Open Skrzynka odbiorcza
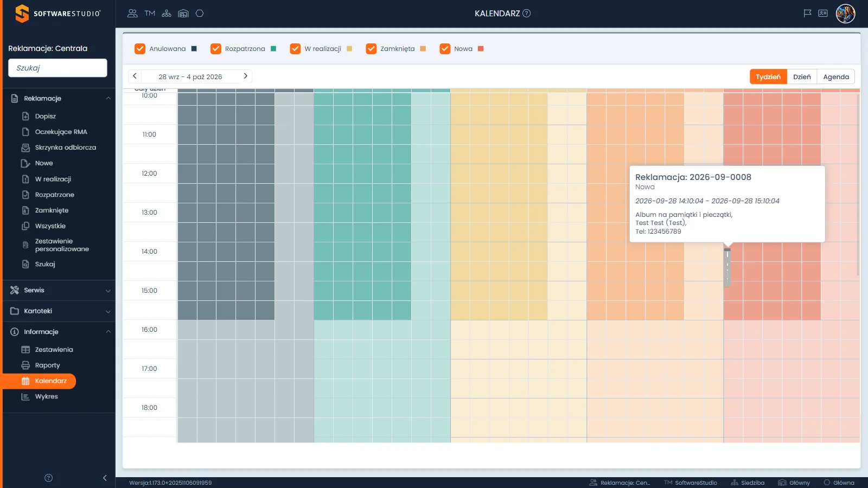 coord(66,147)
